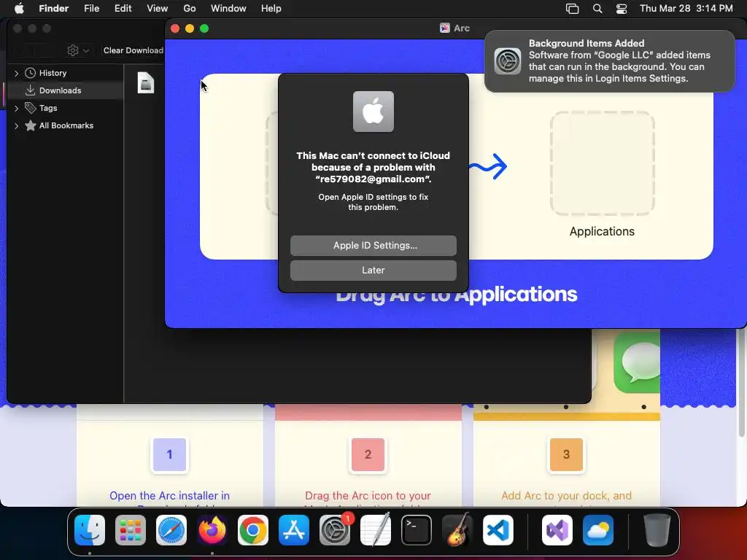Open Launchpad in the dock
This screenshot has height=560, width=747.
(x=131, y=530)
